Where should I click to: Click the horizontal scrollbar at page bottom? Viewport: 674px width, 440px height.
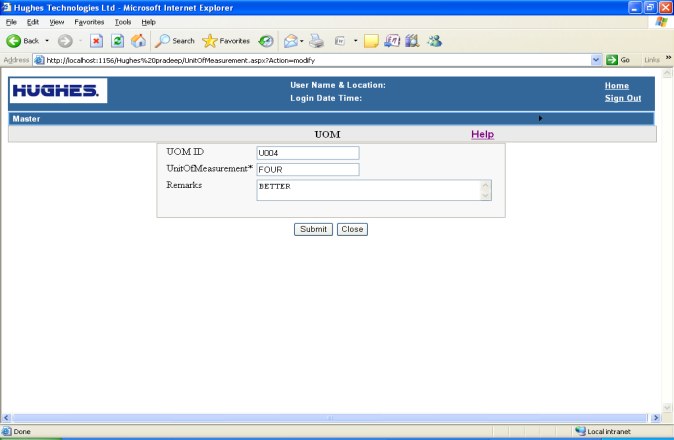click(330, 417)
